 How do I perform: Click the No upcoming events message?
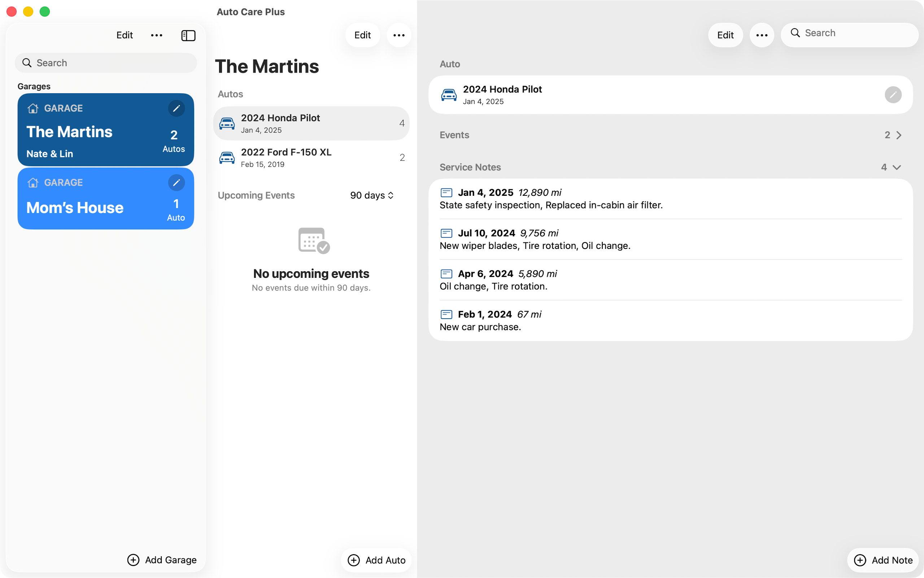pos(311,274)
